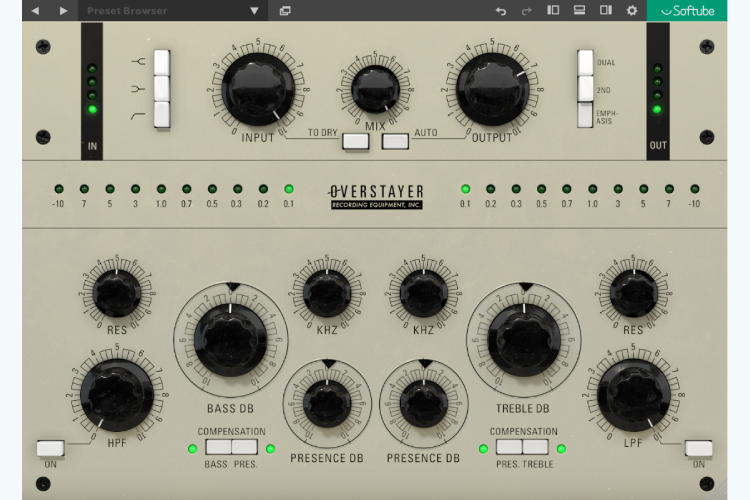The image size is (750, 500).
Task: Toggle the BASS compensation button
Action: (x=219, y=447)
